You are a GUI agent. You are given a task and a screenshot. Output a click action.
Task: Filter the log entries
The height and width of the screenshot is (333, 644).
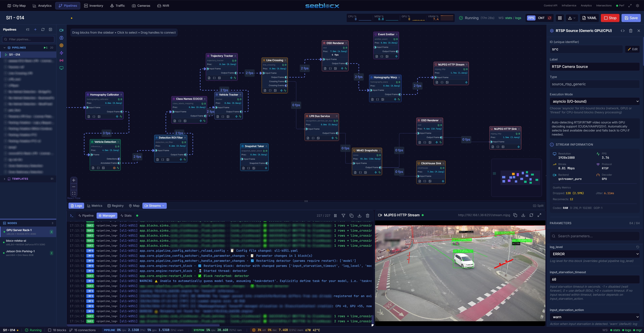click(343, 215)
